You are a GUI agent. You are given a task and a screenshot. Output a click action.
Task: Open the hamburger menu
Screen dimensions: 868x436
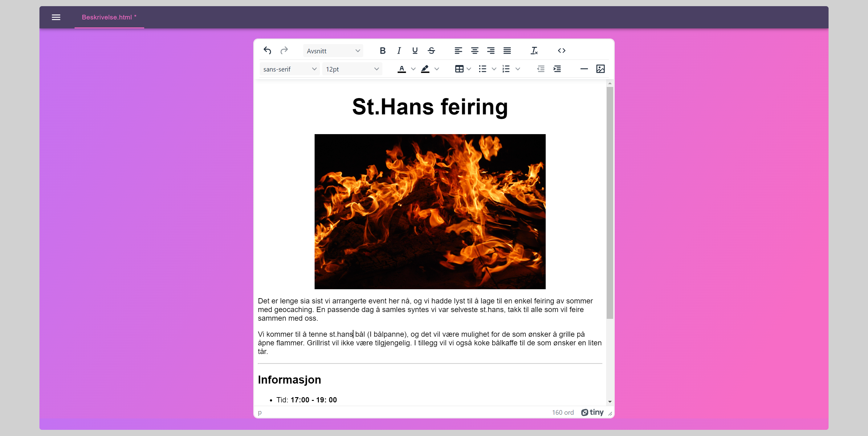pos(56,17)
